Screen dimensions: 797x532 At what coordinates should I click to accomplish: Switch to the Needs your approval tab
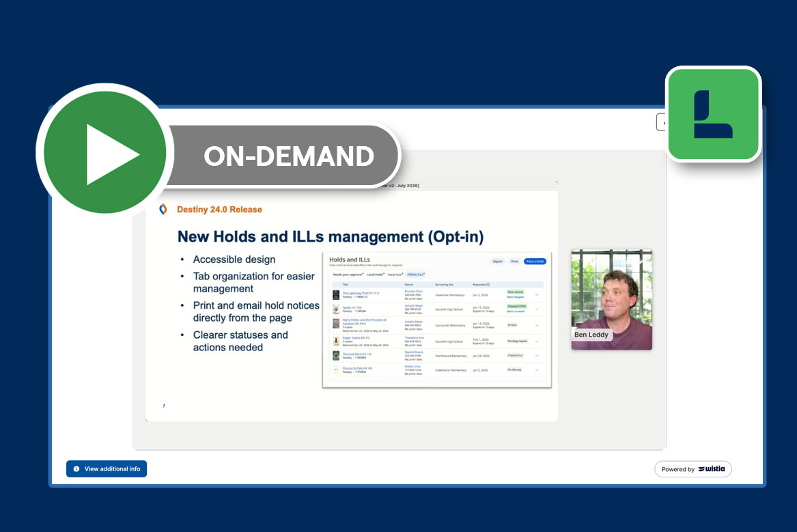[348, 275]
